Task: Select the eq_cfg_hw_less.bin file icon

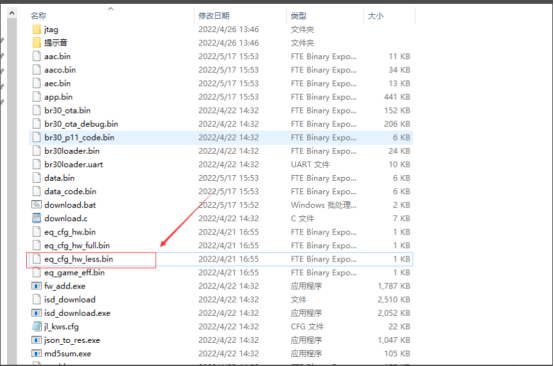Action: tap(36, 259)
